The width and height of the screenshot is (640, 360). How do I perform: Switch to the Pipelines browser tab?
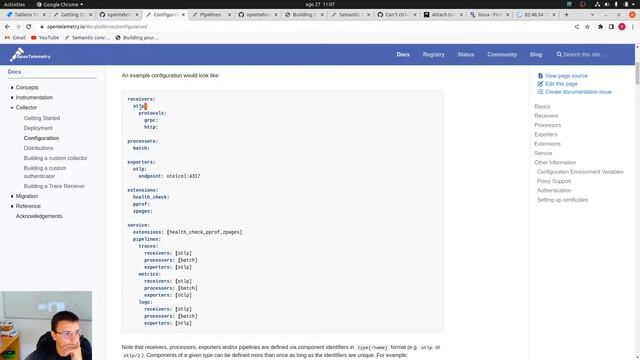[211, 14]
